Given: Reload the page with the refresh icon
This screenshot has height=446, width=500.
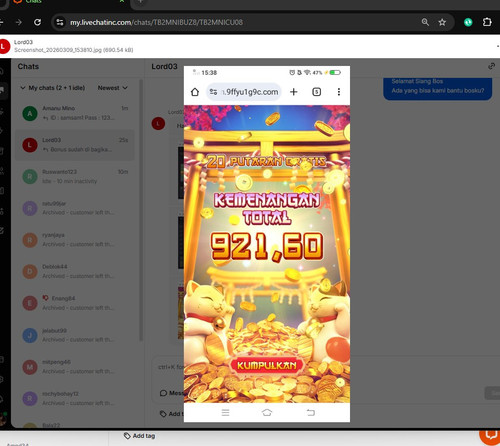Looking at the screenshot, I should pyautogui.click(x=37, y=22).
